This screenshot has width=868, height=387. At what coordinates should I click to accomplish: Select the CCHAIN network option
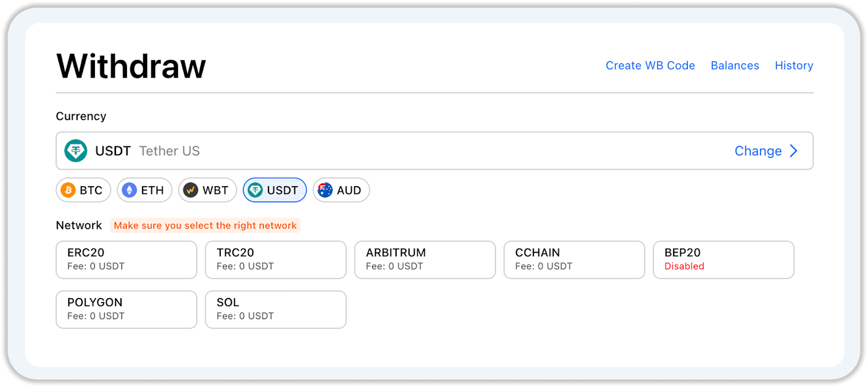(574, 259)
